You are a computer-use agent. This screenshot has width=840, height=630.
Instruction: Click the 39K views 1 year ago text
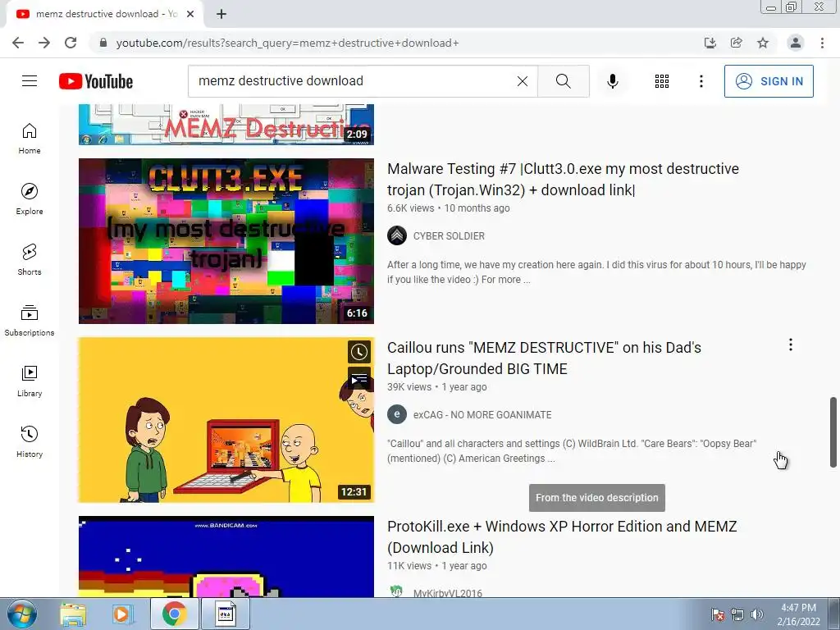tap(437, 387)
